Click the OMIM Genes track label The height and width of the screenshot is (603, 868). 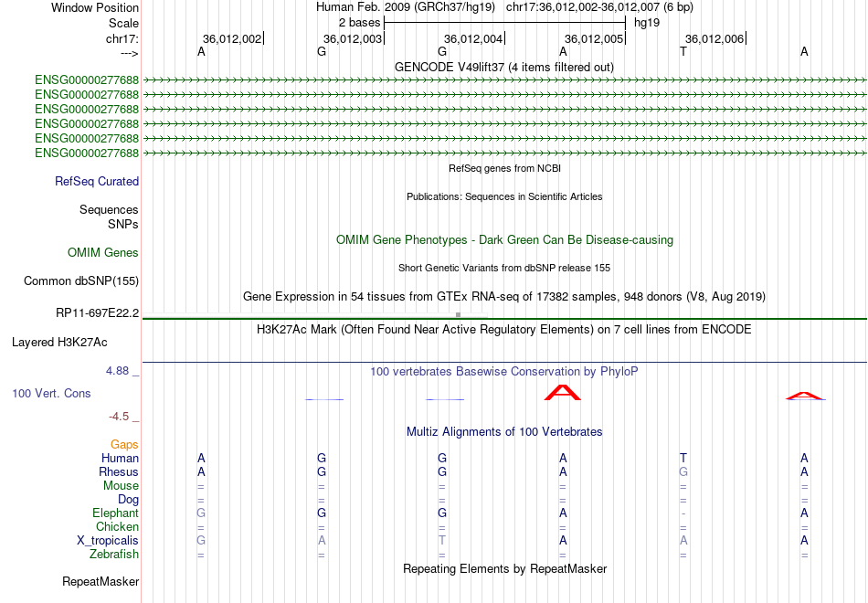coord(103,252)
